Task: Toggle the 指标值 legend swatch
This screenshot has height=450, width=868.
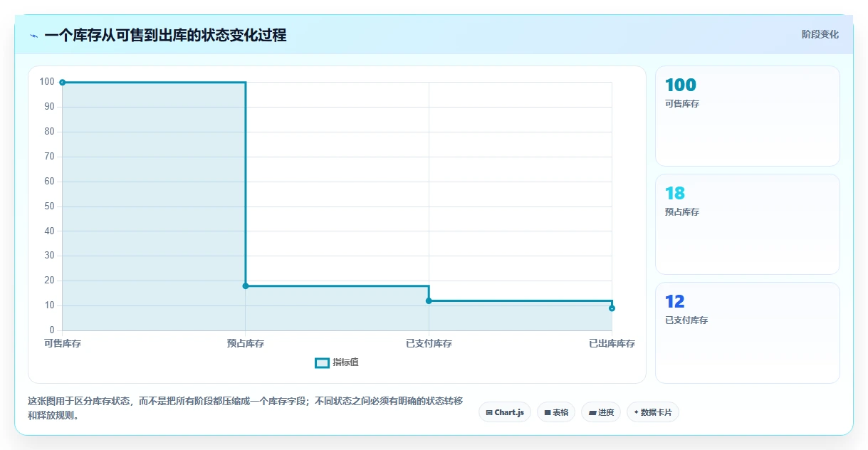Action: pyautogui.click(x=322, y=362)
